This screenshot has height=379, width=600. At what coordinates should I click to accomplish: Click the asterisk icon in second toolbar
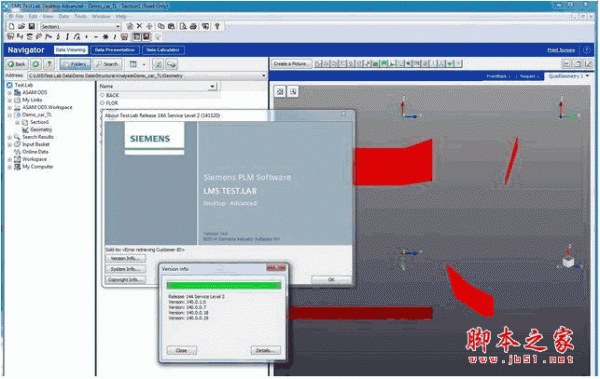click(x=105, y=37)
